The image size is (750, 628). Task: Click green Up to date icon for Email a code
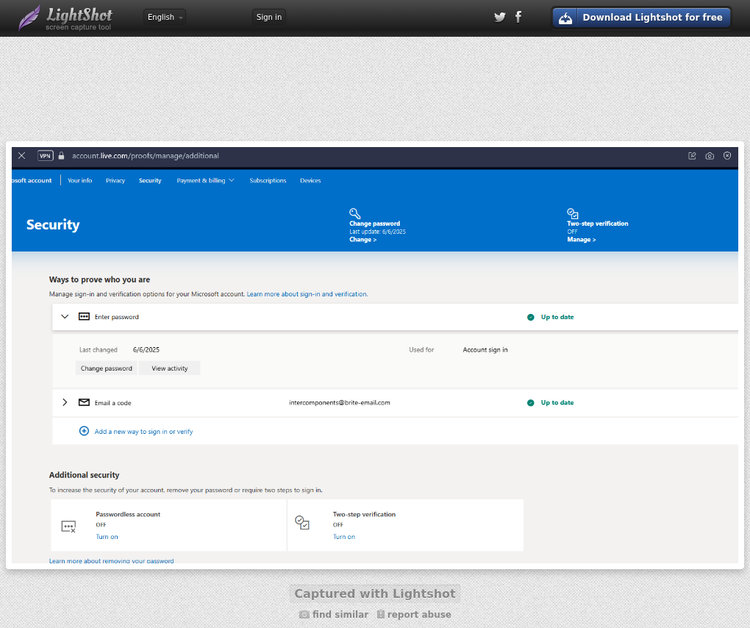[530, 403]
